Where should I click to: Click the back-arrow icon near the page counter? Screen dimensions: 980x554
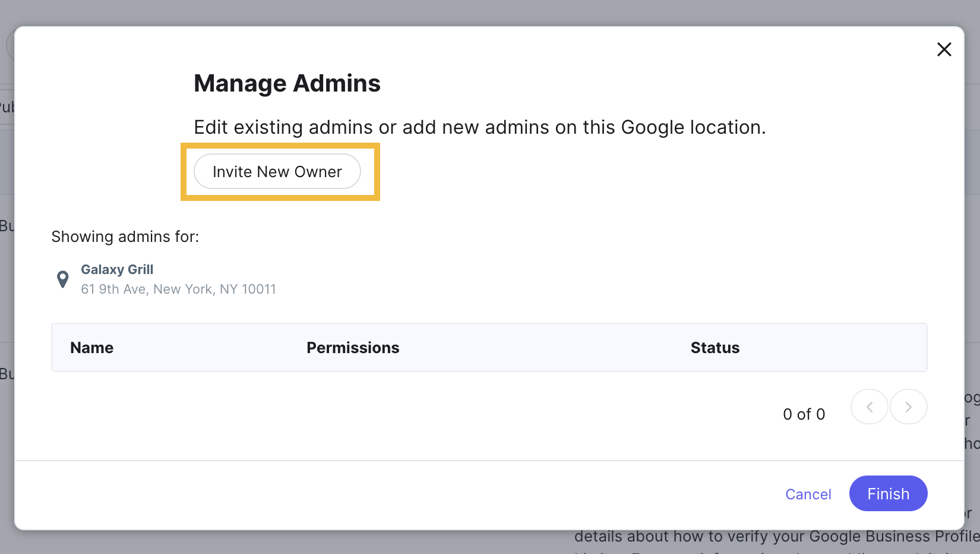coord(869,407)
